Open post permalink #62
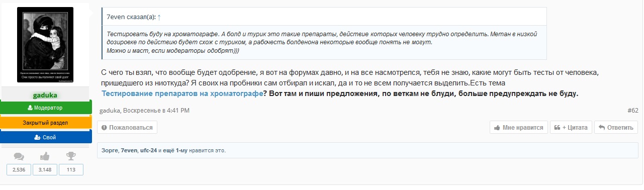644x190 pixels. coord(633,111)
